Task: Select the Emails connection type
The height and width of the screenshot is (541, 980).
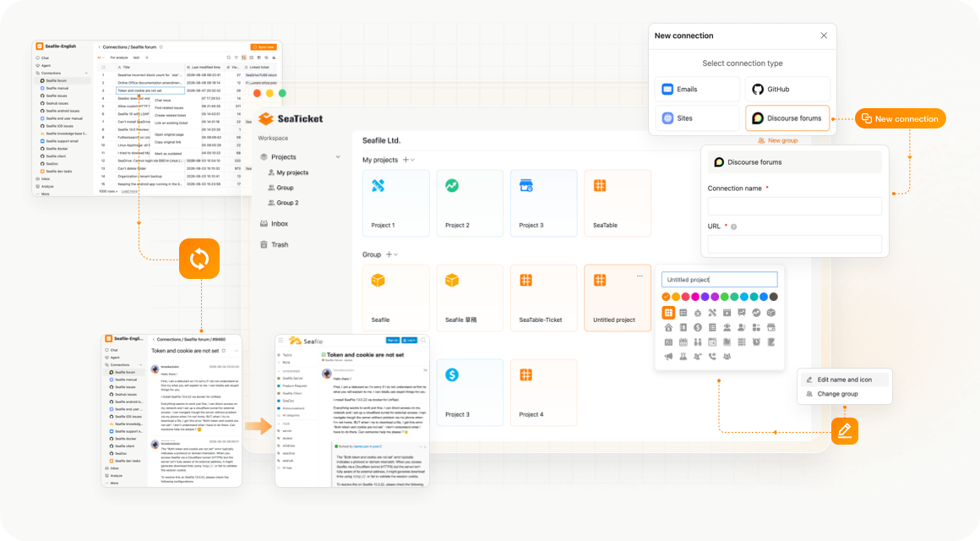Action: 698,89
